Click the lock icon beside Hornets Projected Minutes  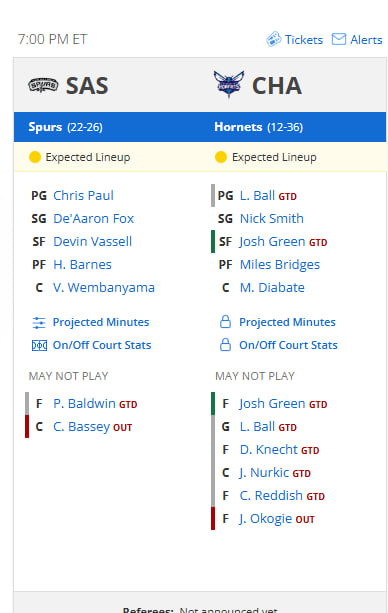(x=225, y=322)
